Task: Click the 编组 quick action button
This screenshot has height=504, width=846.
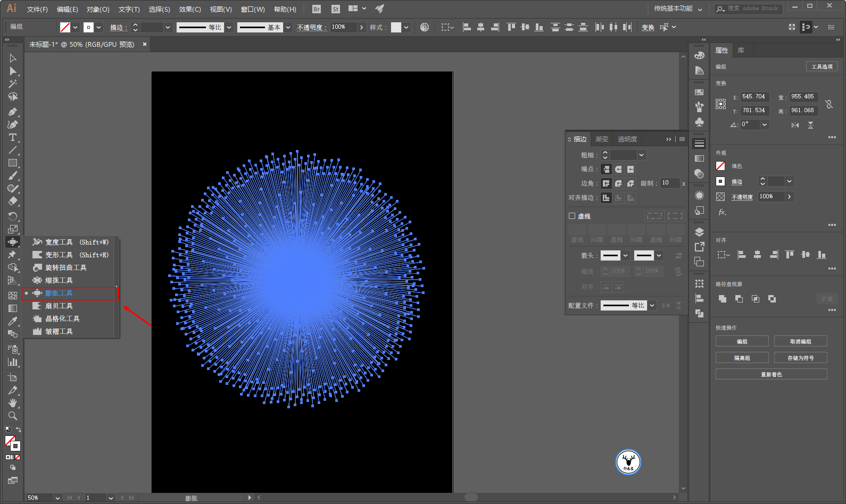Action: (742, 341)
